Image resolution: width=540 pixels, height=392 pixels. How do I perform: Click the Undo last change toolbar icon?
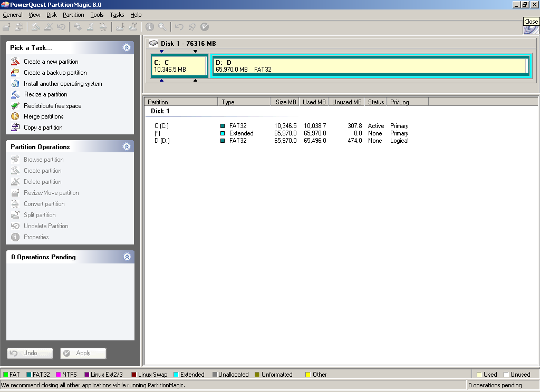click(179, 27)
